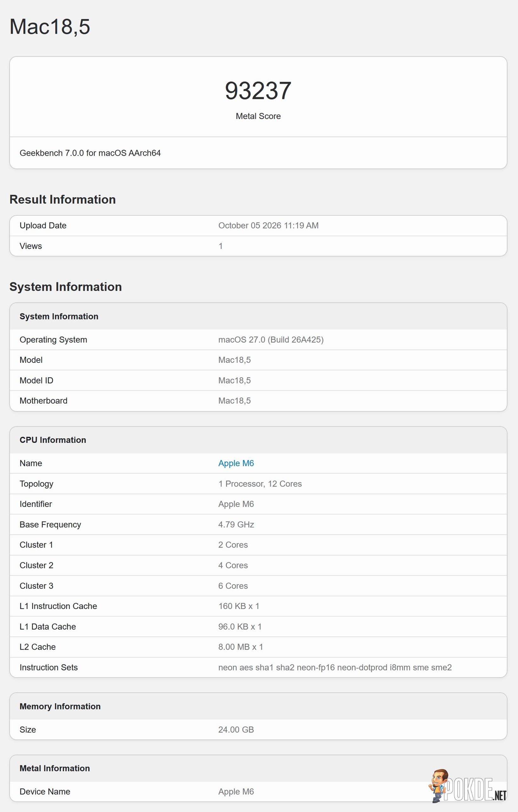Click Device Name value Apple M6
Screen dimensions: 518x812
tap(236, 791)
